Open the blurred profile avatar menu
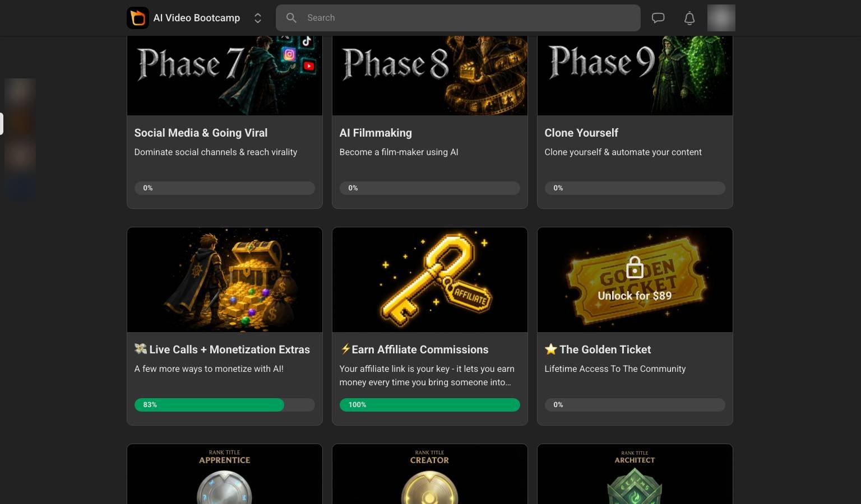Screen dimensions: 861x504 [721, 18]
